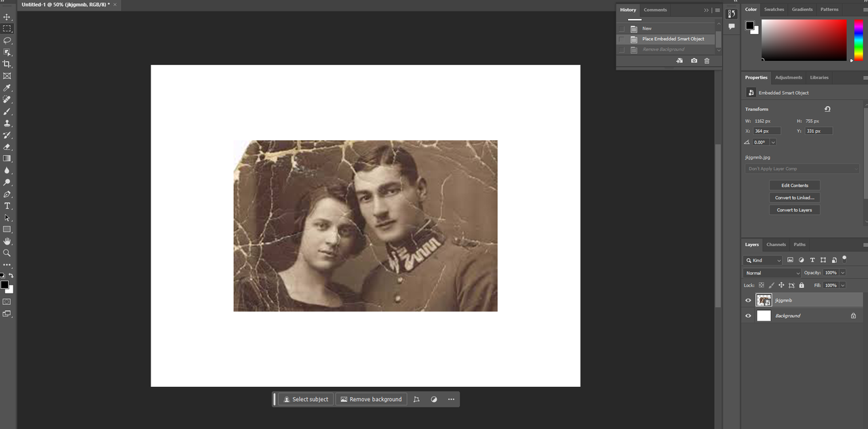
Task: Filter layers for type layers
Action: (x=812, y=260)
